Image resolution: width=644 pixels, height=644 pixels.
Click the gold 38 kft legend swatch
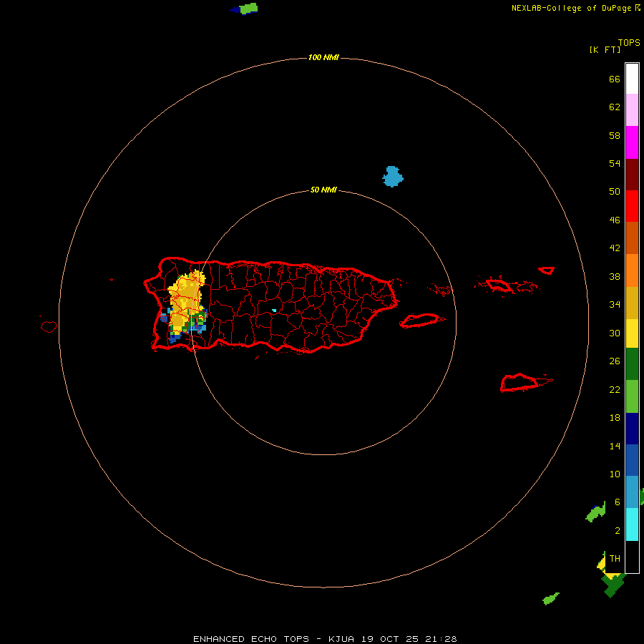[632, 302]
